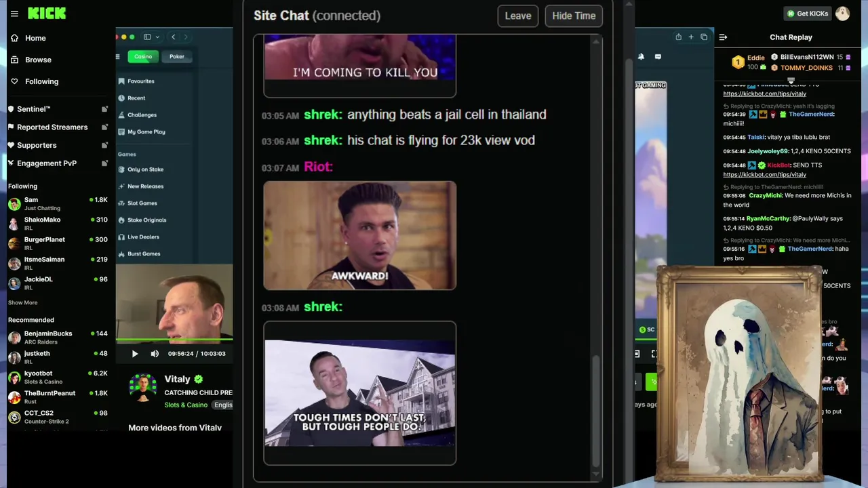868x488 pixels.
Task: Open Burst Games category
Action: pyautogui.click(x=139, y=254)
